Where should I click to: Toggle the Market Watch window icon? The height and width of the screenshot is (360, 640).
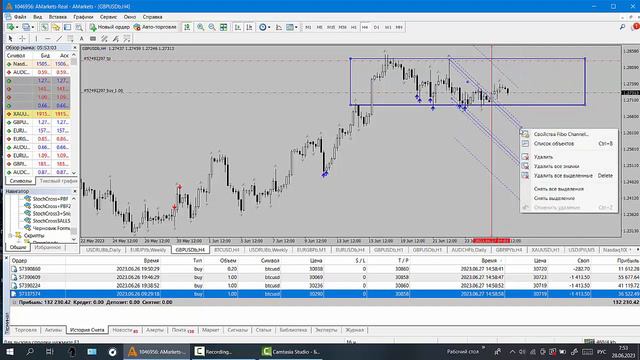[x=44, y=27]
